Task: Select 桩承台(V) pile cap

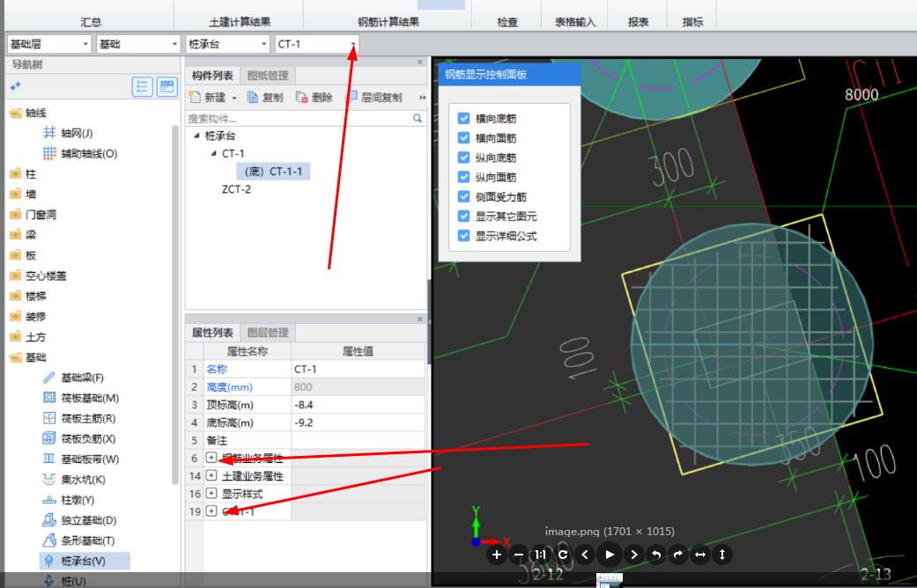Action: pyautogui.click(x=85, y=561)
